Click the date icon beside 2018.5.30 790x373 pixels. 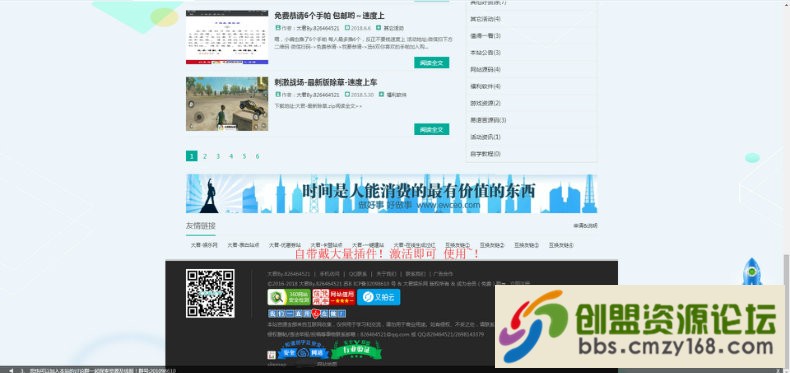pos(347,95)
